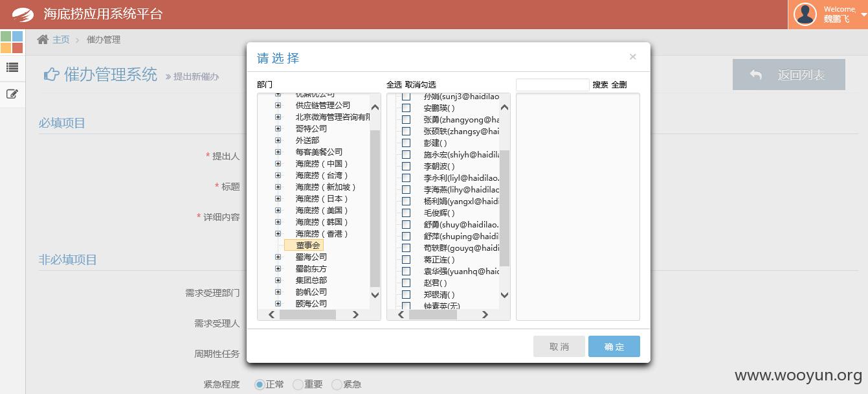Click the 返回列表 button
Screen dimensions: 868x394
point(788,75)
